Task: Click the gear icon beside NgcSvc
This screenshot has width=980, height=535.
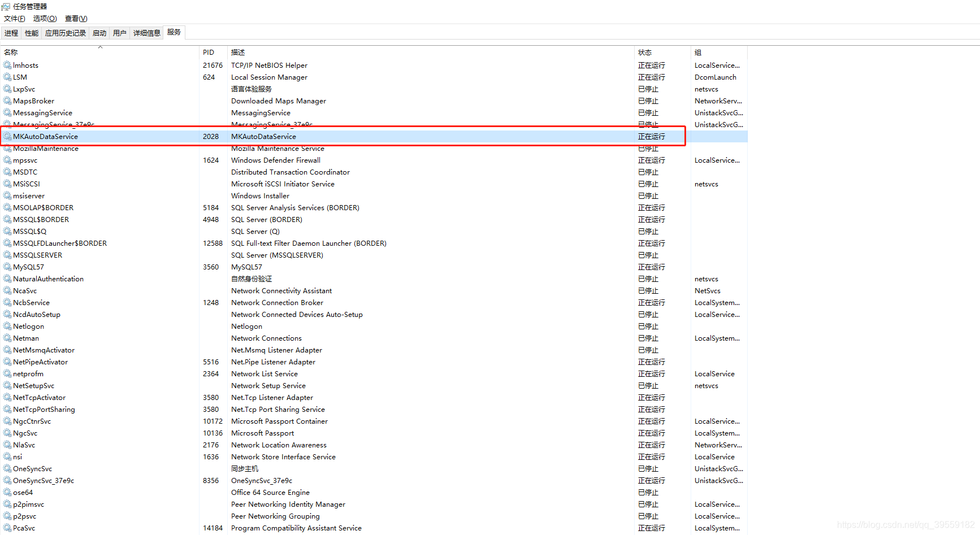Action: [7, 433]
